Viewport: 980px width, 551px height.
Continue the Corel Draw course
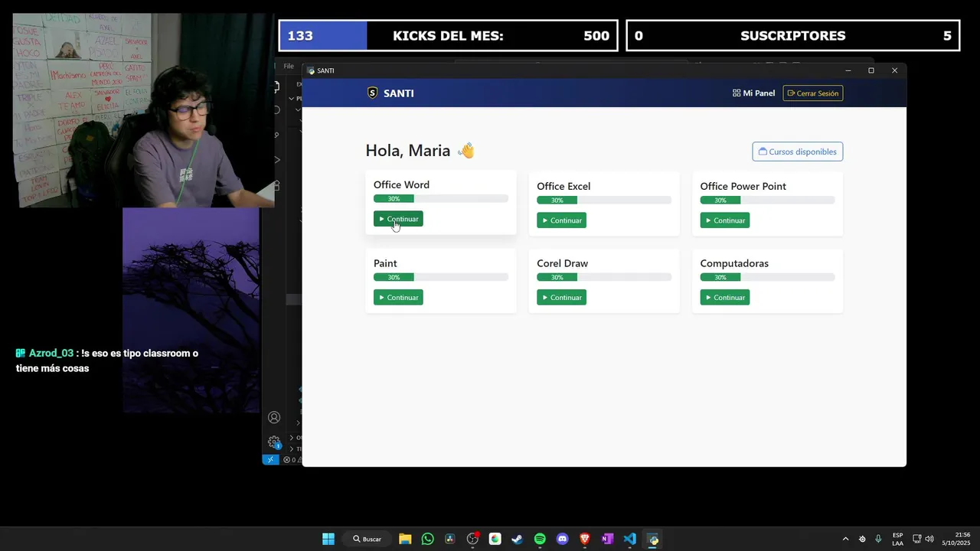(x=561, y=298)
